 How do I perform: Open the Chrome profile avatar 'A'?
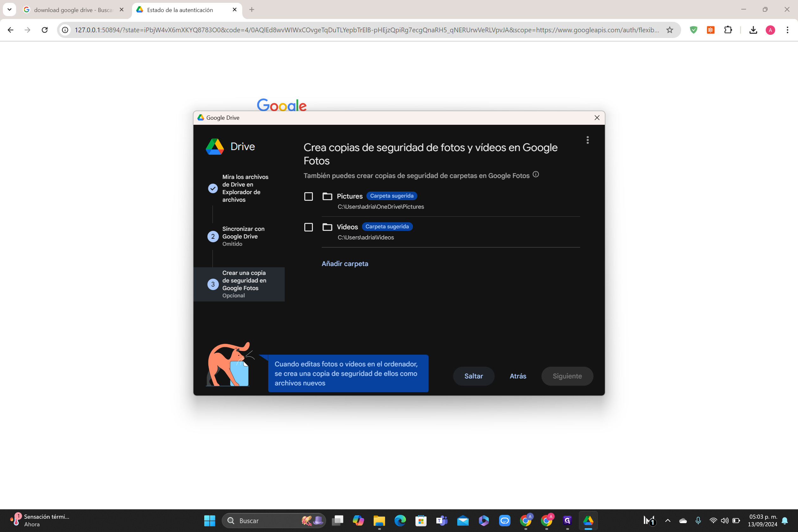coord(770,30)
